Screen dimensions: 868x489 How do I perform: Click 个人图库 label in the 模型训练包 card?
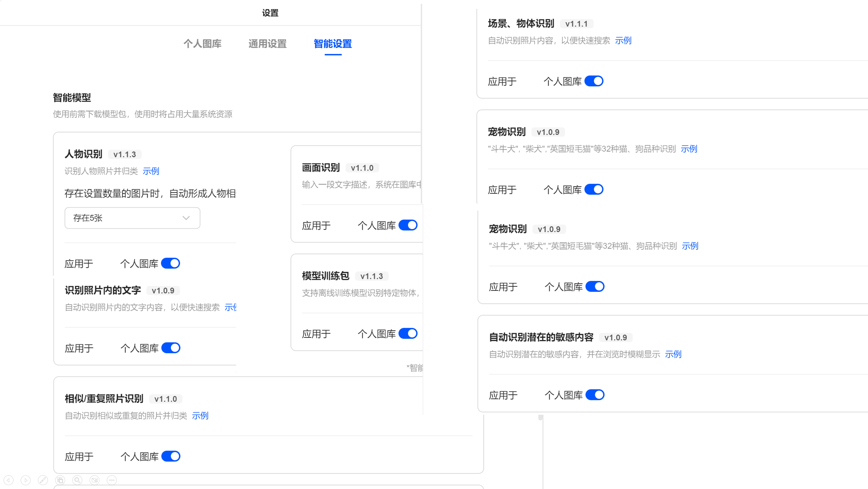point(377,334)
